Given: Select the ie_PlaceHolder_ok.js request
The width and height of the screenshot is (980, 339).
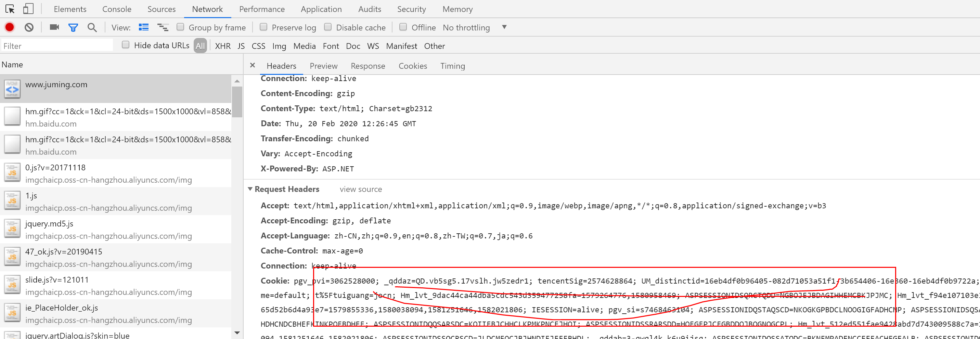Looking at the screenshot, I should [x=116, y=314].
